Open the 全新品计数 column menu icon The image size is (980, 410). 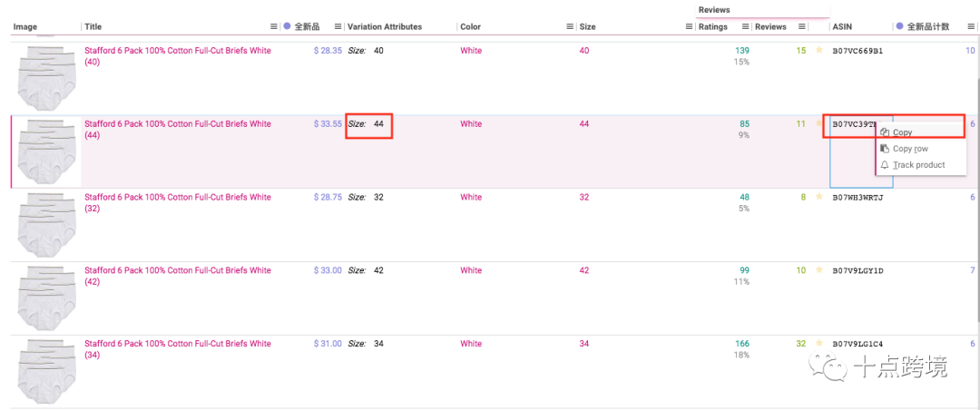tap(971, 27)
